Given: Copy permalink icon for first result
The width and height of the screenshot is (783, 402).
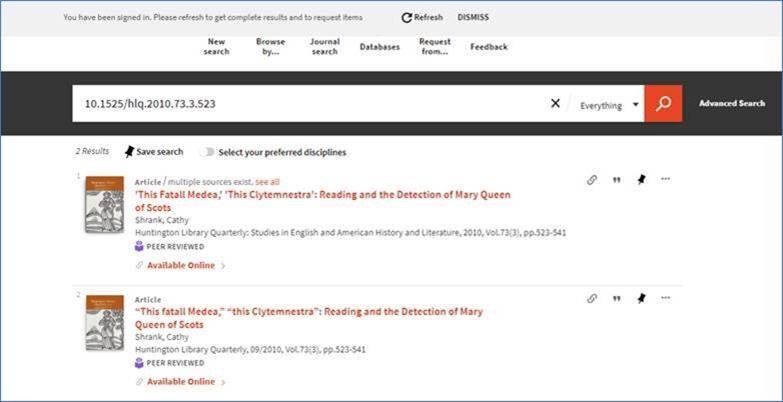Looking at the screenshot, I should coord(592,180).
